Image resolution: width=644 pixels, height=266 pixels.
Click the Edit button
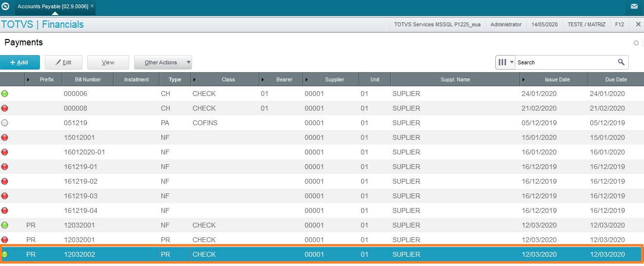(63, 62)
